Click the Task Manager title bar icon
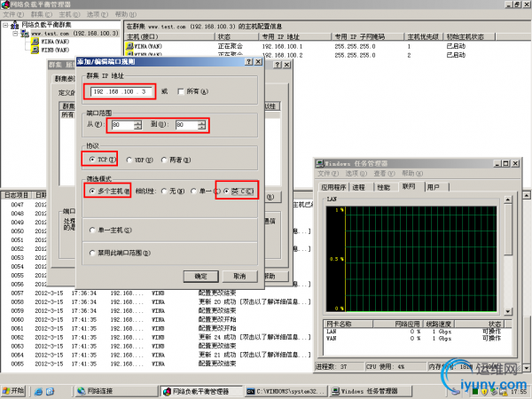 click(320, 163)
